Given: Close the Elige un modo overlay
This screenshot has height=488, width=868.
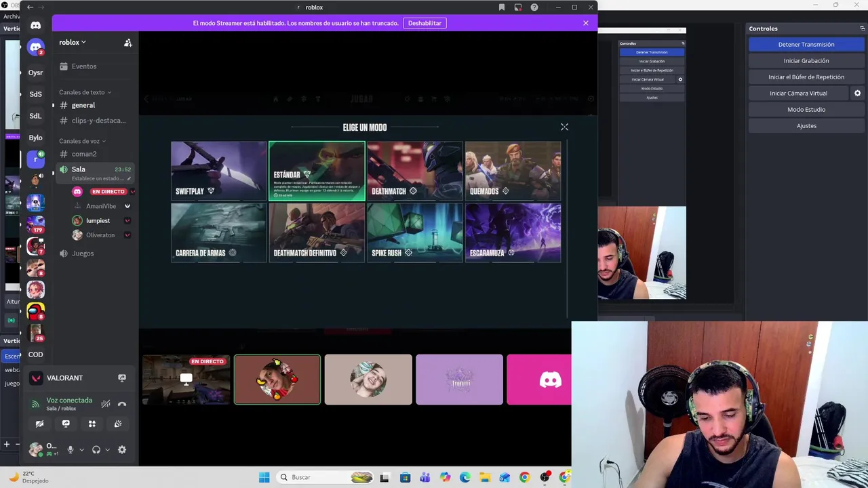Looking at the screenshot, I should point(564,127).
